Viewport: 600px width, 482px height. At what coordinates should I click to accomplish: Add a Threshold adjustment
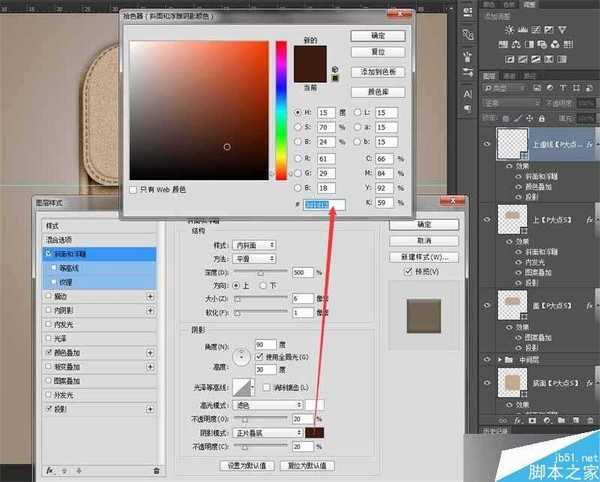click(x=536, y=59)
